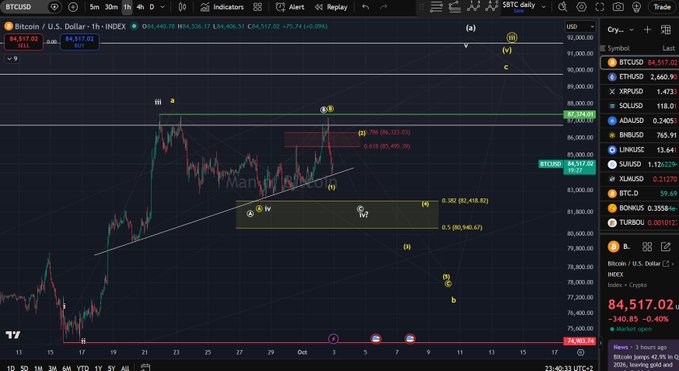The height and width of the screenshot is (371, 679).
Task: Set the chart range to 1M
Action: click(x=38, y=368)
